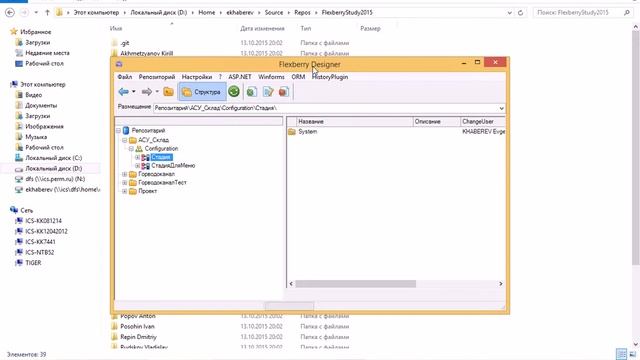Collapse the Configuration tree node
640x360 pixels.
click(x=131, y=149)
